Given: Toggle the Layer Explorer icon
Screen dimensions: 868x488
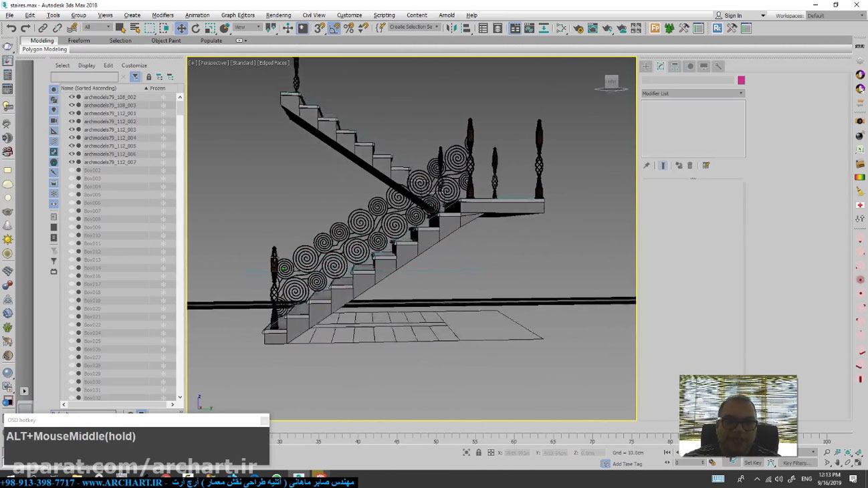Looking at the screenshot, I should click(x=498, y=28).
